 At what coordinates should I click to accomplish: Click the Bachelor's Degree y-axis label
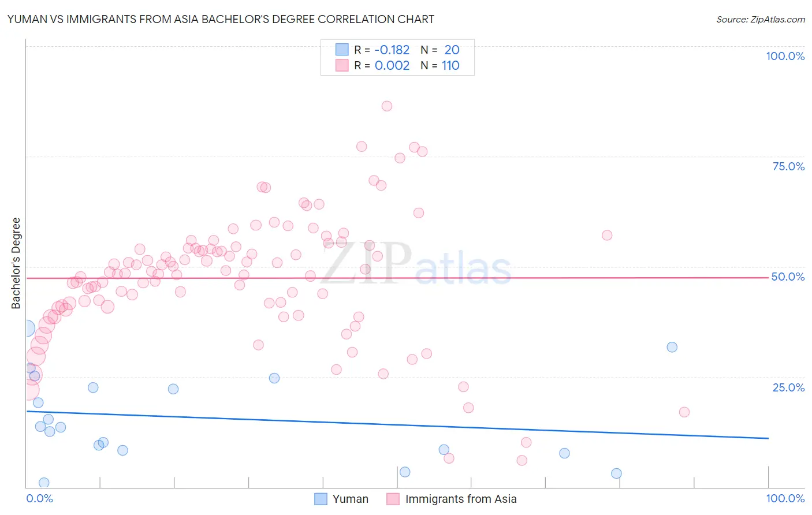tap(16, 263)
